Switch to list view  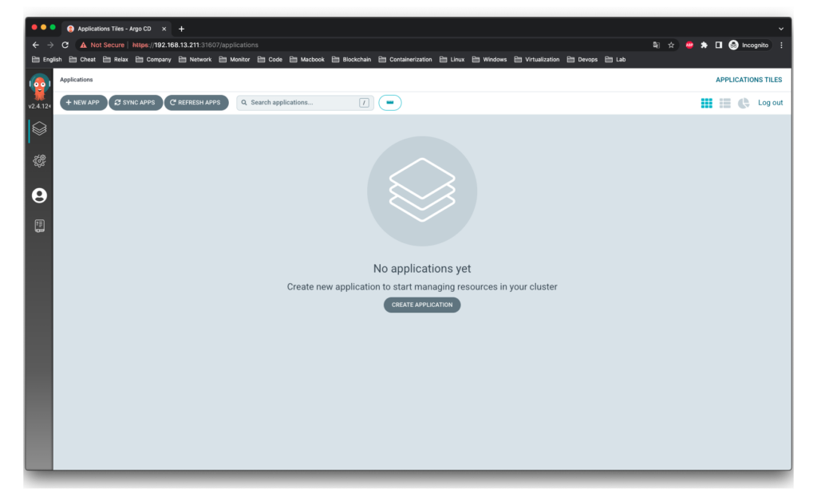724,103
